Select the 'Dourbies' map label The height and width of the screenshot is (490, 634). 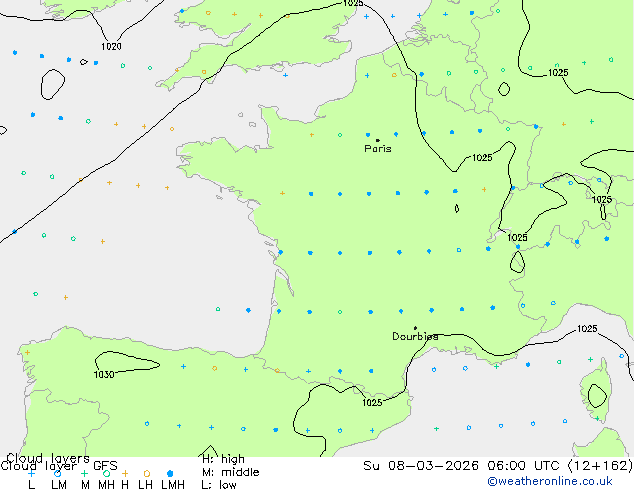pyautogui.click(x=415, y=336)
